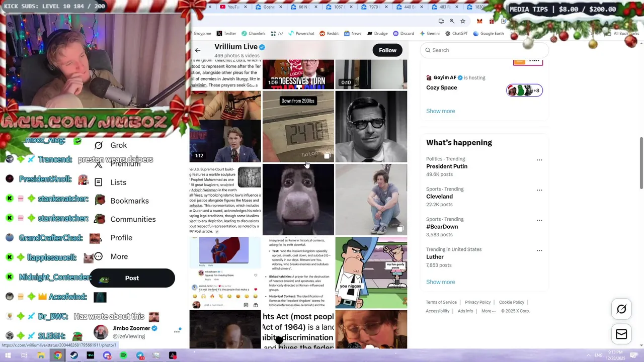Open options for #BearDown trend
The image size is (644, 362).
(539, 220)
